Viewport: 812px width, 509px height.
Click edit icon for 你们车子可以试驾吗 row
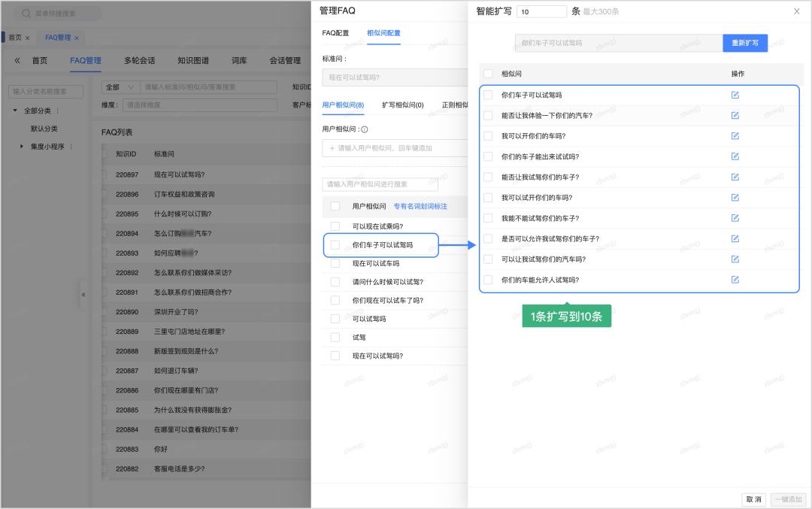[x=735, y=95]
